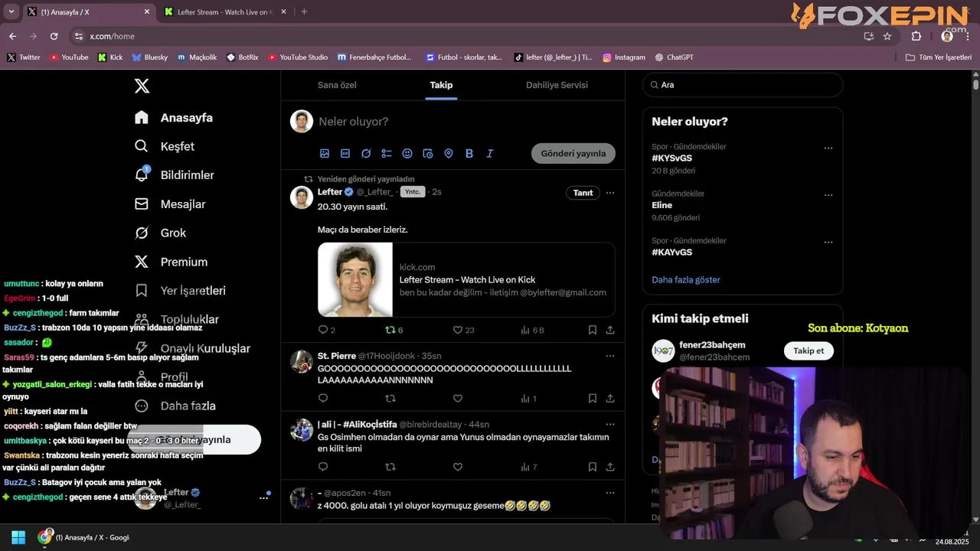Viewport: 980px width, 551px height.
Task: Schedule the post from composer toolbar
Action: 428,153
